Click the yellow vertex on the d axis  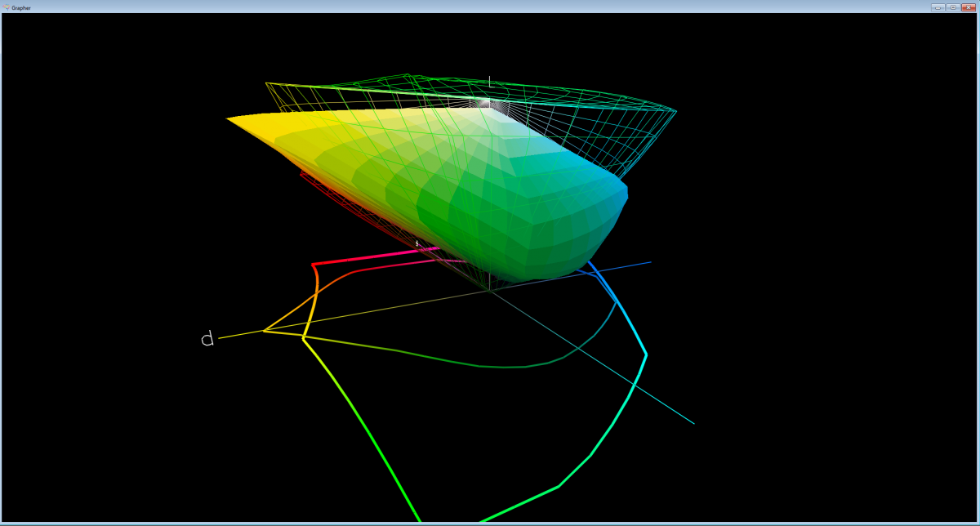pos(265,331)
